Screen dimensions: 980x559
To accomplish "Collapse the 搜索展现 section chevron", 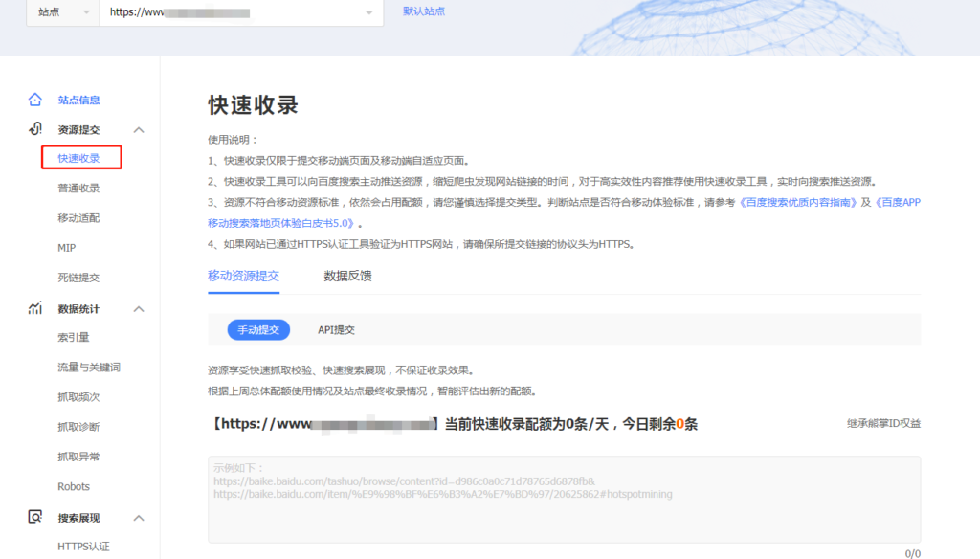I will (139, 518).
